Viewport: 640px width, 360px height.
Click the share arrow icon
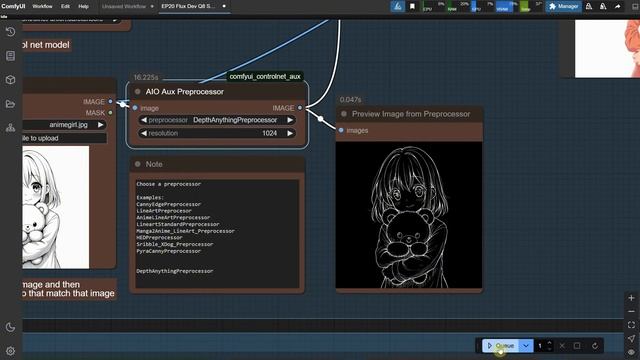click(x=618, y=7)
